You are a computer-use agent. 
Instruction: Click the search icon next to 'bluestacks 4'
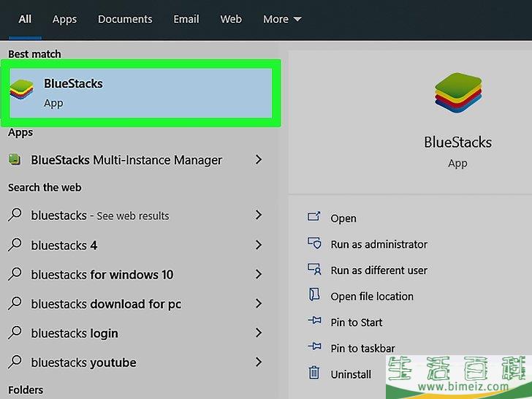[15, 245]
